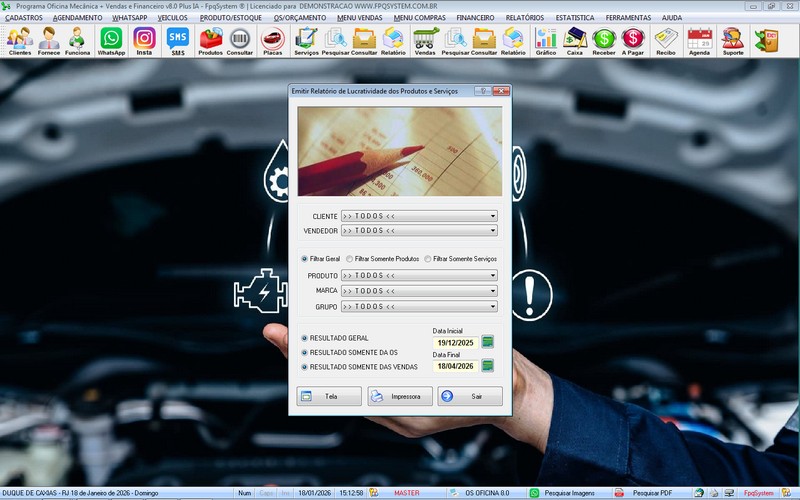800x500 pixels.
Task: Click the Tela button
Action: [x=329, y=396]
